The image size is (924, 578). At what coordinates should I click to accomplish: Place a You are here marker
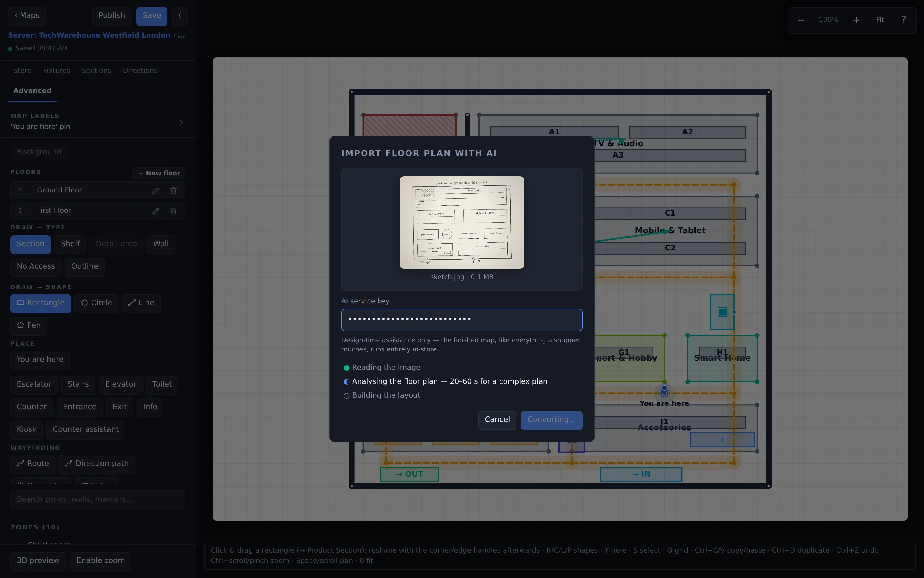[x=40, y=360]
